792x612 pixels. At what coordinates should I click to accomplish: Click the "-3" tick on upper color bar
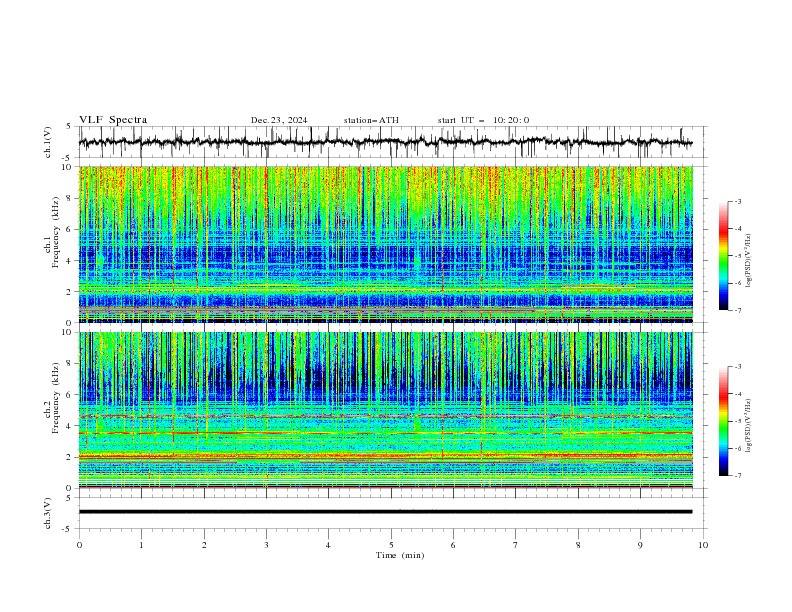737,201
